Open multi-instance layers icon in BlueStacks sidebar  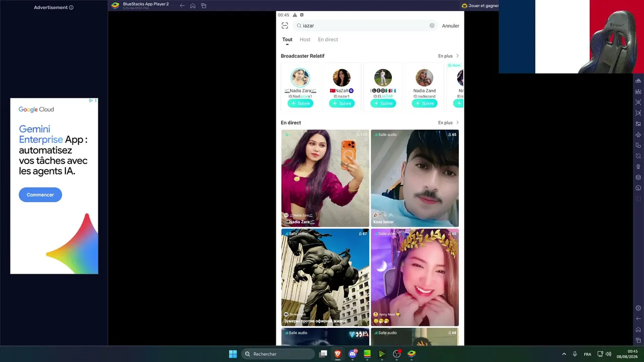(638, 177)
